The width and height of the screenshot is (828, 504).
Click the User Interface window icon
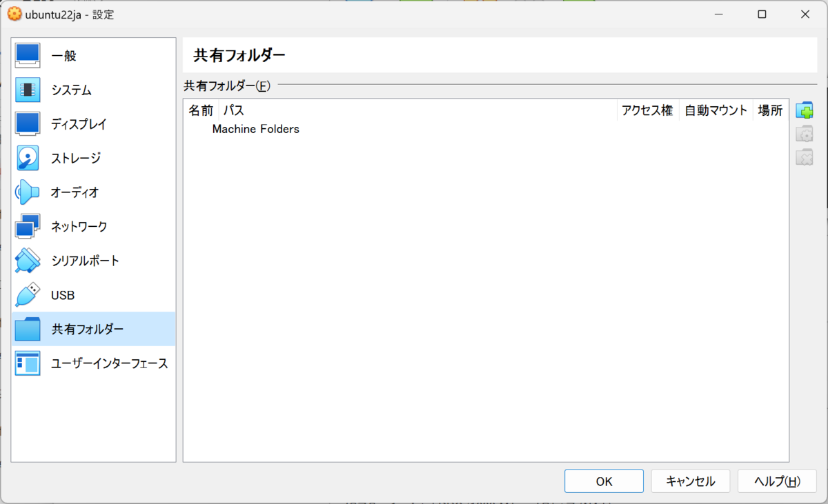pos(28,363)
